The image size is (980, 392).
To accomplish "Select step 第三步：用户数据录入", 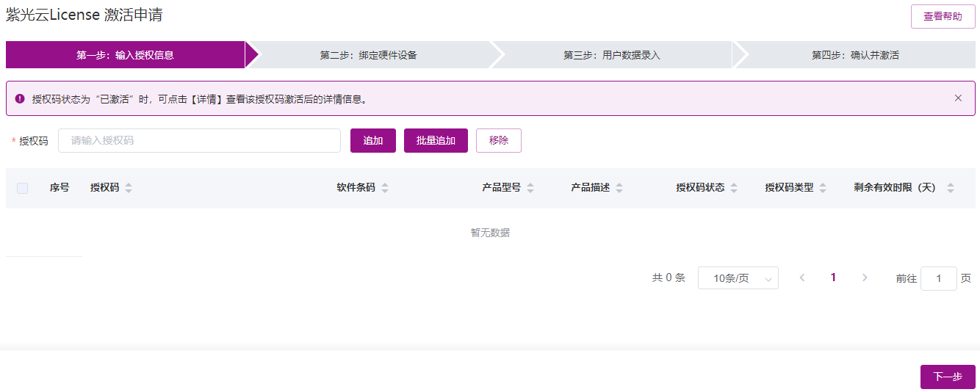I will point(612,55).
